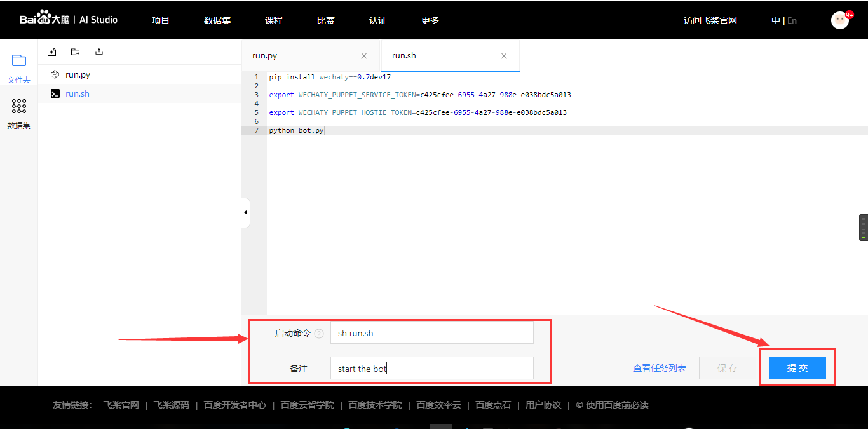Close the run.py editor tab
868x429 pixels.
pos(364,56)
